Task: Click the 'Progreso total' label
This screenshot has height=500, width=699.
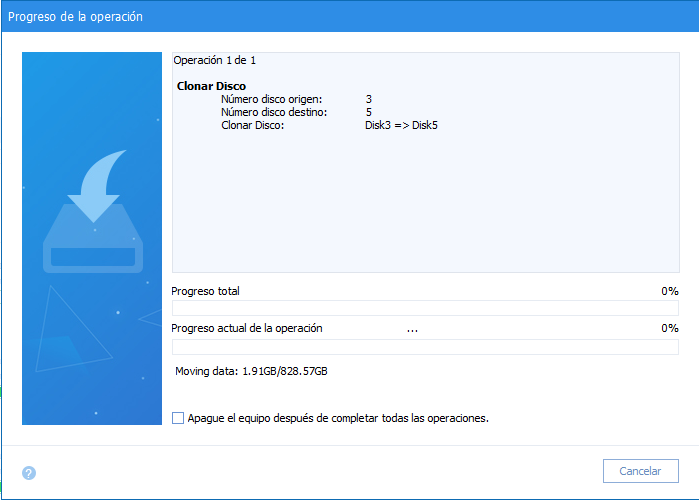Action: 206,291
